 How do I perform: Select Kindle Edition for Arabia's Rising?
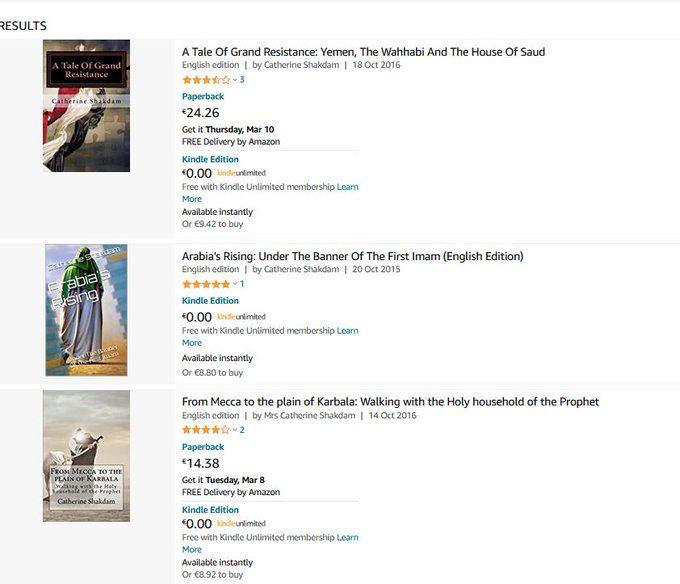click(x=210, y=300)
